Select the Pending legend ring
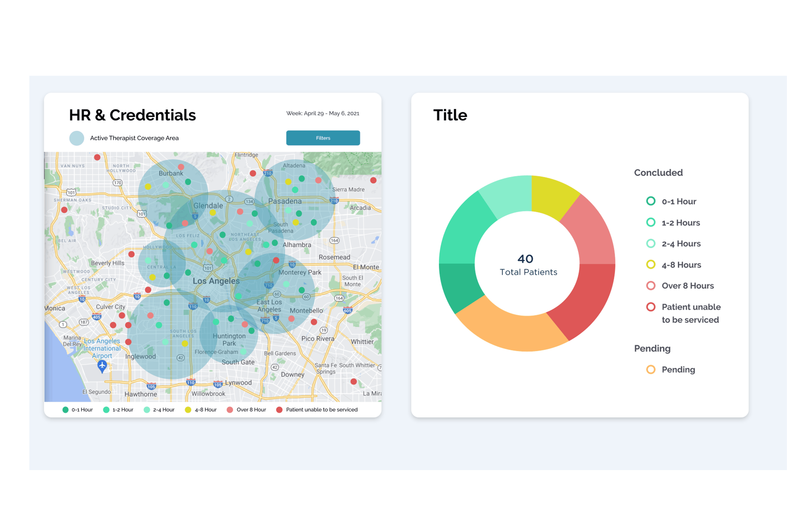The height and width of the screenshot is (507, 812). (651, 370)
